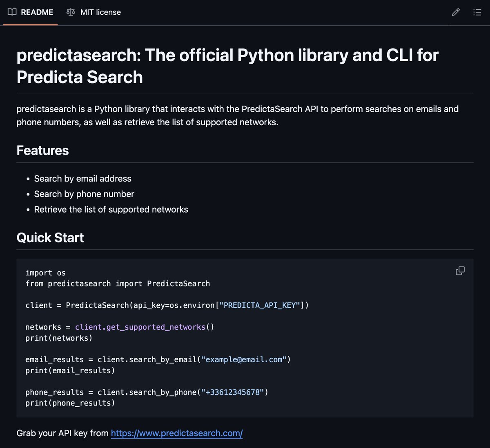Click the predictasearch main title heading
The image size is (490, 448).
coord(227,66)
